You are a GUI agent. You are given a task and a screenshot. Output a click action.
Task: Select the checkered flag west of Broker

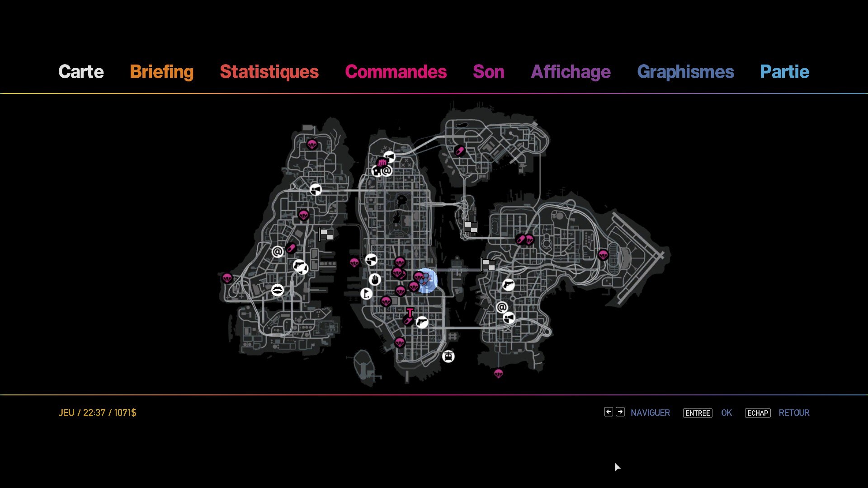tap(488, 265)
